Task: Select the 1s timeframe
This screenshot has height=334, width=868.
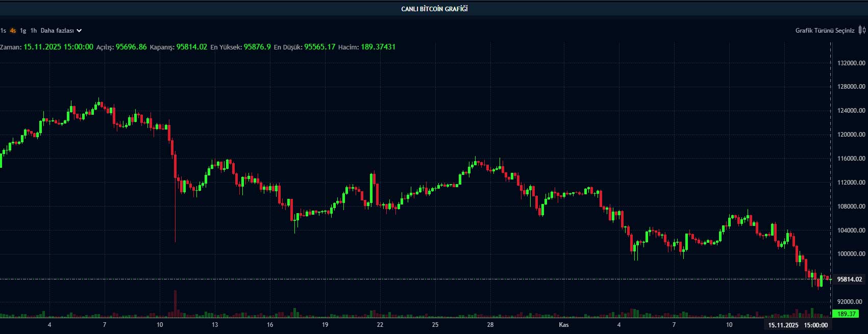Action: click(3, 31)
